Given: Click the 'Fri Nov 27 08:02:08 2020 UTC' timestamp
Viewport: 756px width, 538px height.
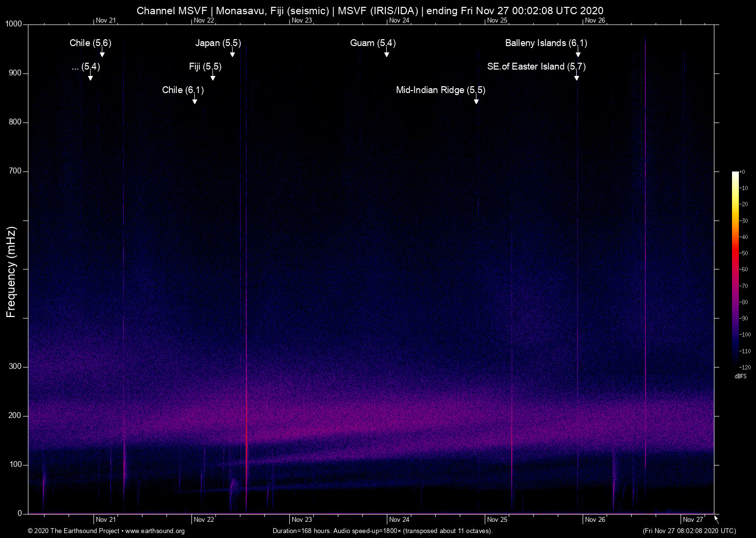Looking at the screenshot, I should 689,531.
